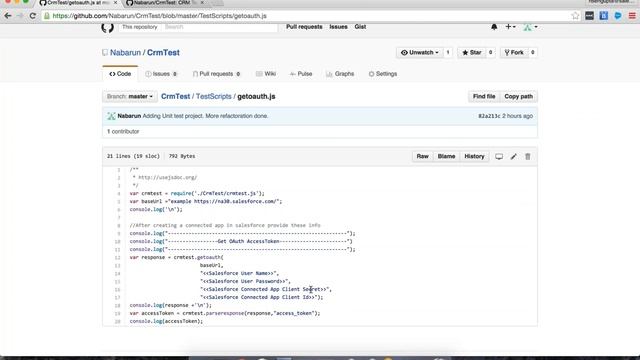Click the browser back arrow
This screenshot has height=360, width=640.
pyautogui.click(x=8, y=16)
